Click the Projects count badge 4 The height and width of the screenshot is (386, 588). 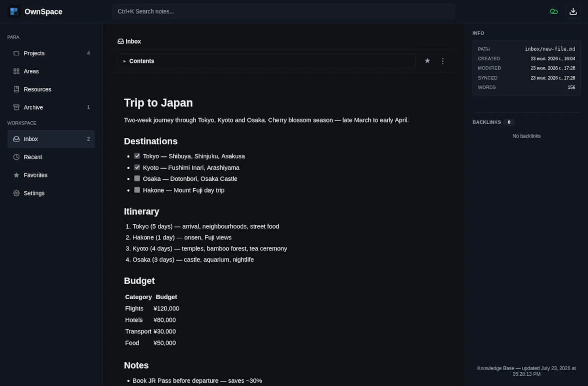coord(88,53)
